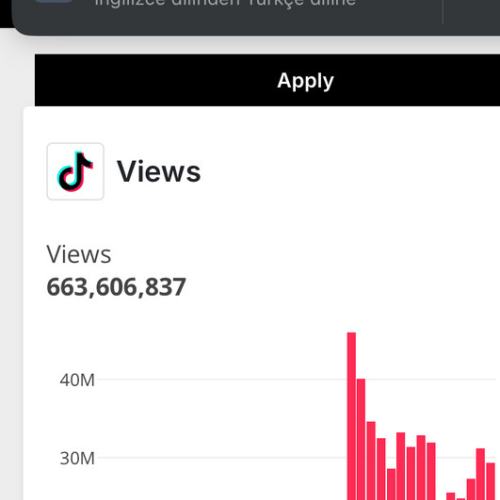Image resolution: width=500 pixels, height=500 pixels.
Task: Select second bar reaching the 40M gridline
Action: pos(361,439)
